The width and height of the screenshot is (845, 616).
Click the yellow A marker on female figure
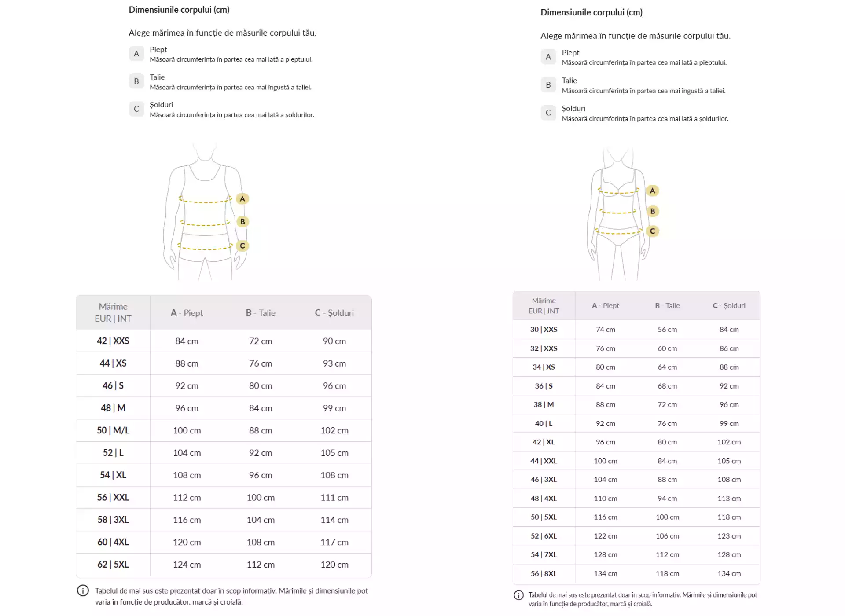652,191
